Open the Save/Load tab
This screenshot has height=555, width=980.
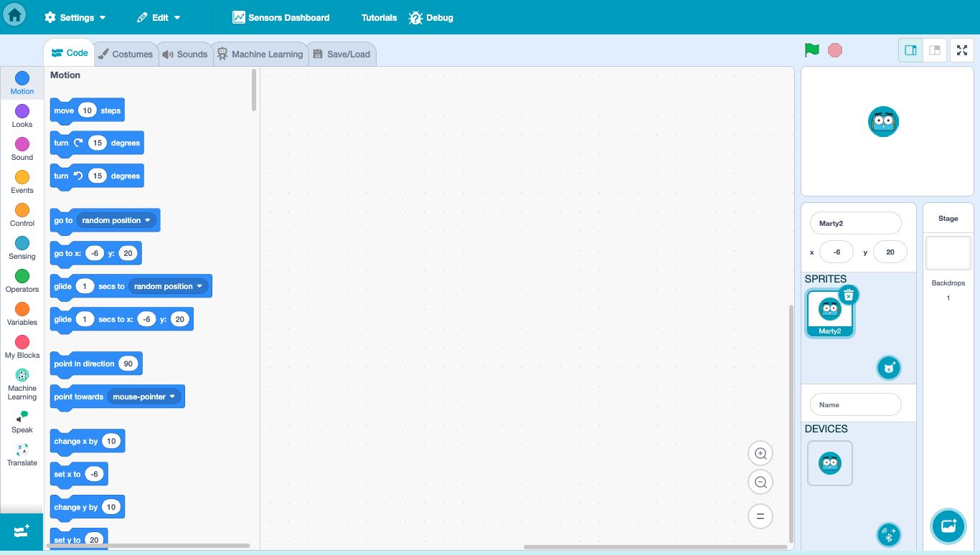(342, 54)
